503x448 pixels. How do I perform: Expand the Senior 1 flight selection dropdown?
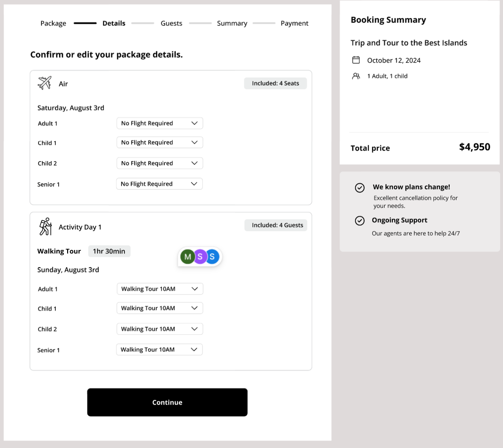(x=159, y=183)
